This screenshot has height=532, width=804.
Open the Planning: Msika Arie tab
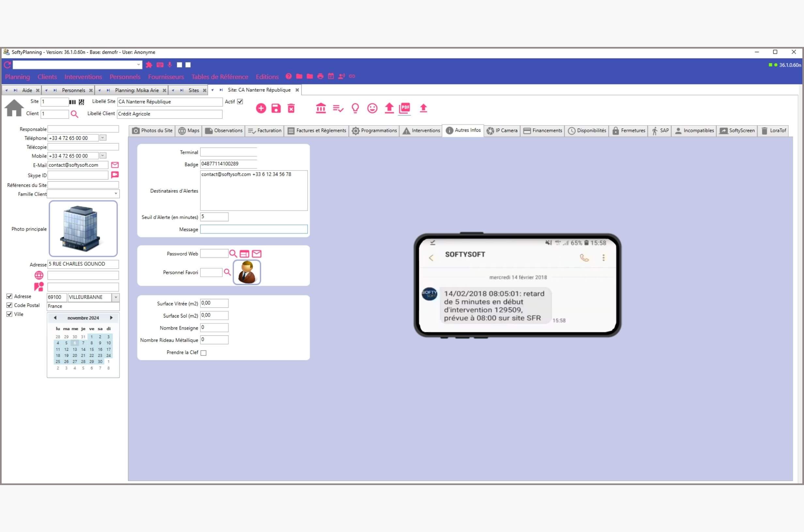click(137, 90)
